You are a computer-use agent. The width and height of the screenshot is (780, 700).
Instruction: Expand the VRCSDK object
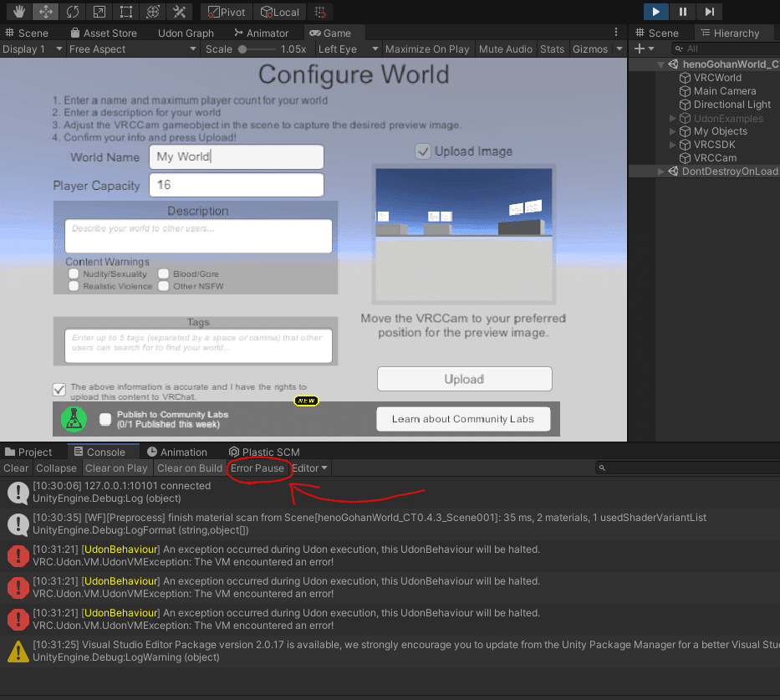tap(672, 145)
